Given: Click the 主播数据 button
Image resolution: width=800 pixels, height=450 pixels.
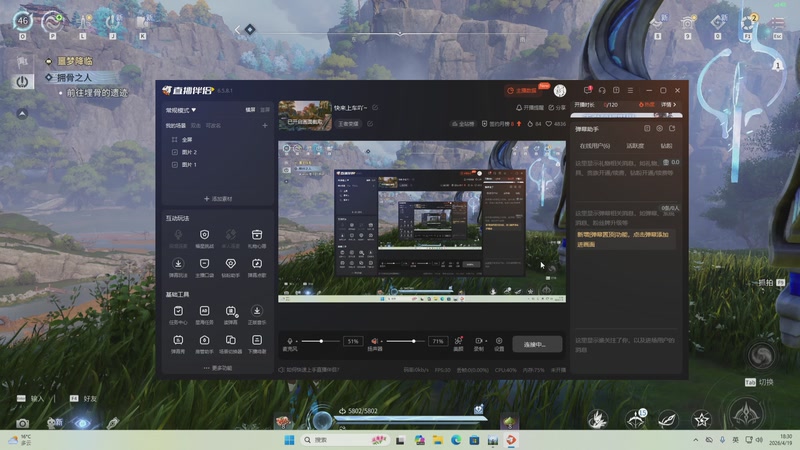Looking at the screenshot, I should tap(522, 90).
